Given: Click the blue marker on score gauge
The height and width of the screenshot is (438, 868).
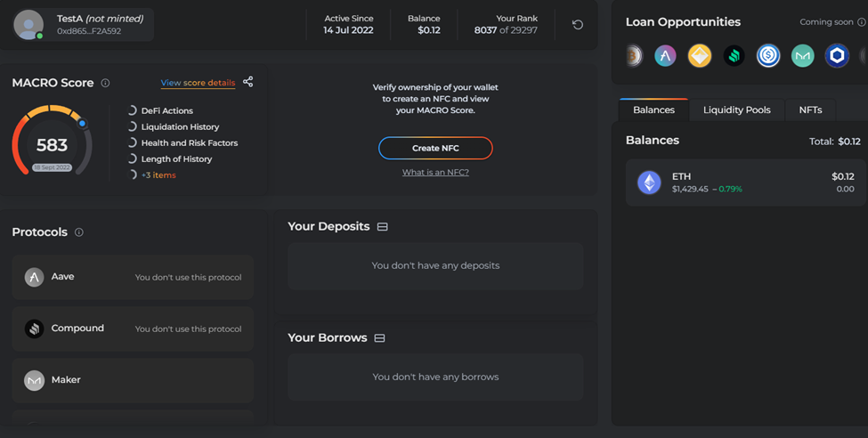Looking at the screenshot, I should coord(82,123).
